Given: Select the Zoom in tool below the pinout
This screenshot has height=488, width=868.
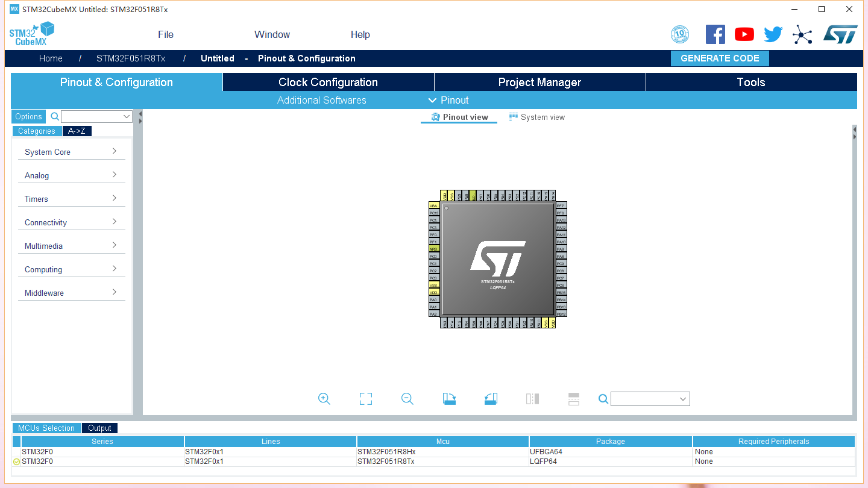Looking at the screenshot, I should 324,398.
